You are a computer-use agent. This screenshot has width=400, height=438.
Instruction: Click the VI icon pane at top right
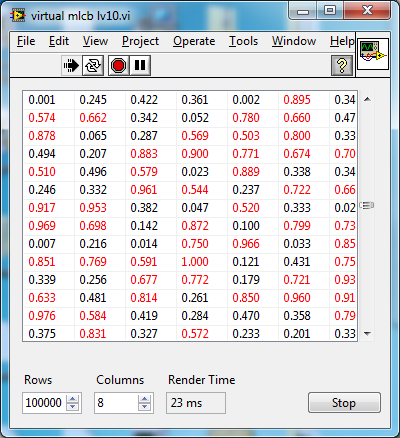(x=373, y=54)
